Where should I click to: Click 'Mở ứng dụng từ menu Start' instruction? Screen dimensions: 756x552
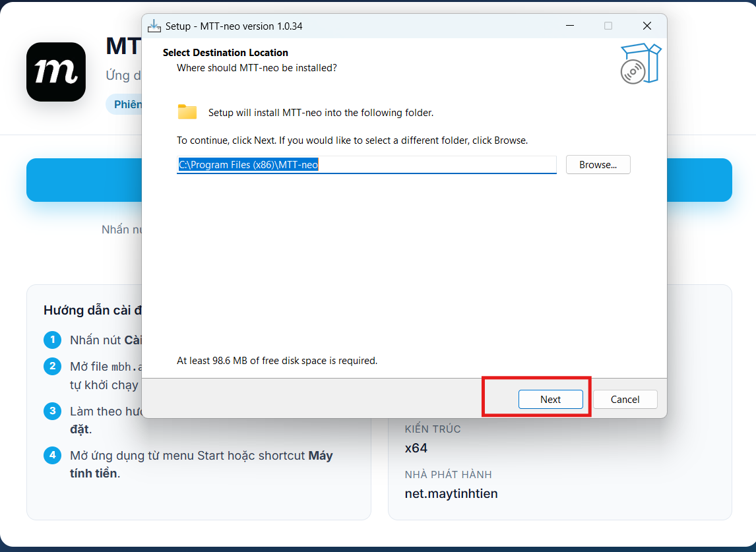coord(201,464)
